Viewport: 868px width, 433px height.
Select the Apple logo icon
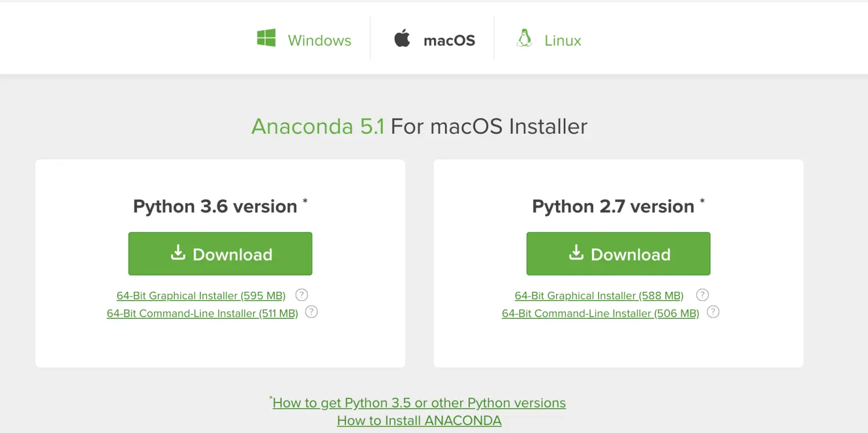[402, 39]
